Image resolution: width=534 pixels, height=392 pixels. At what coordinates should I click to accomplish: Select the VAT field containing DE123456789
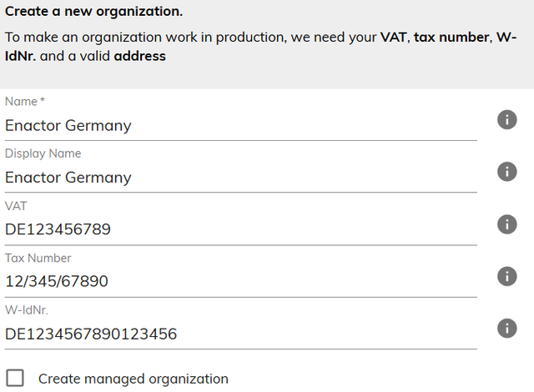point(240,229)
